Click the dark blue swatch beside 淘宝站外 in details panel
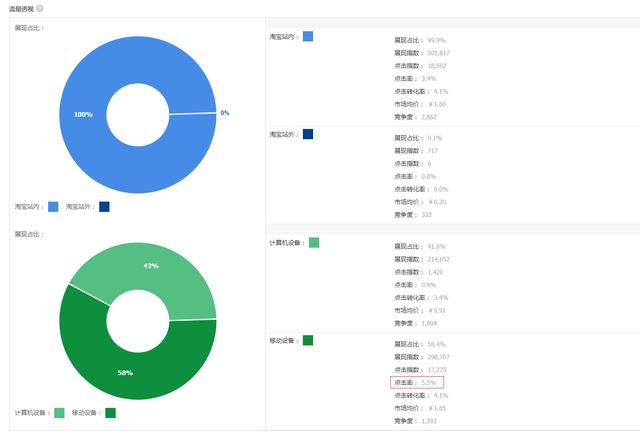 pos(308,134)
